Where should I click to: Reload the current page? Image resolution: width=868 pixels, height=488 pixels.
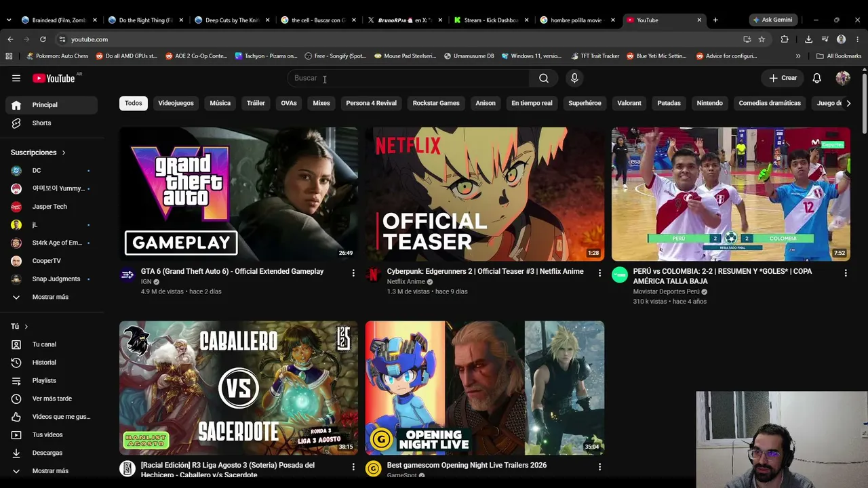[43, 39]
